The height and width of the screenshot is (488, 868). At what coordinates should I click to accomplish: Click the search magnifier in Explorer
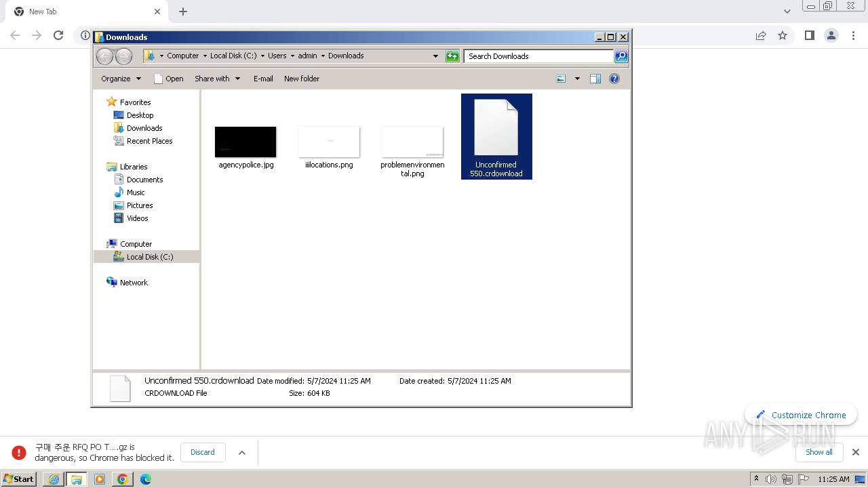point(621,56)
